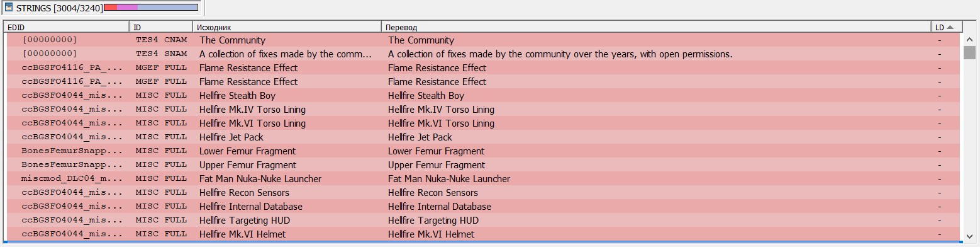This screenshot has height=247, width=980.
Task: Select The Community CNAM row
Action: click(483, 40)
